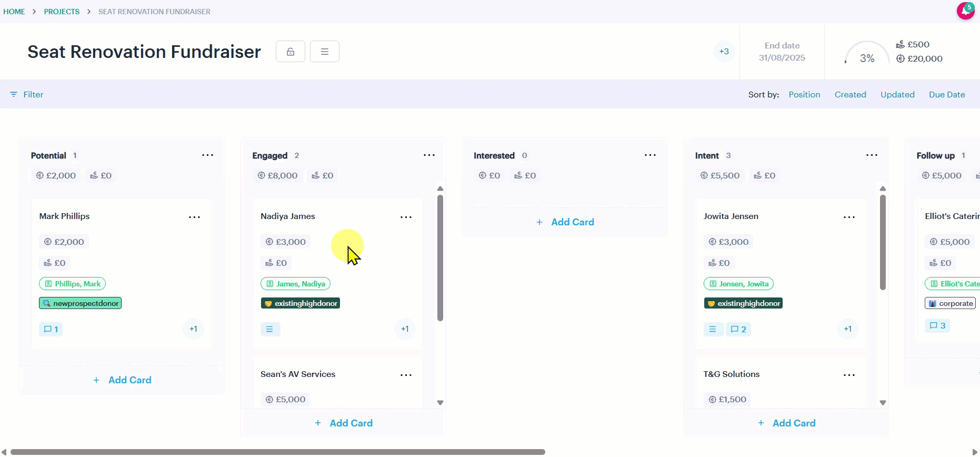Open Sean's AV Services card options

[x=406, y=375]
